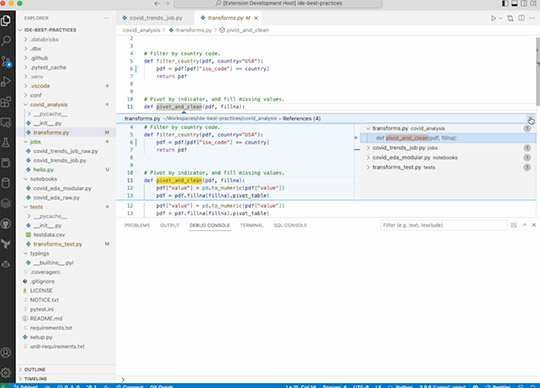Maximize the panel with chevron up
The width and height of the screenshot is (540, 388).
(x=525, y=225)
